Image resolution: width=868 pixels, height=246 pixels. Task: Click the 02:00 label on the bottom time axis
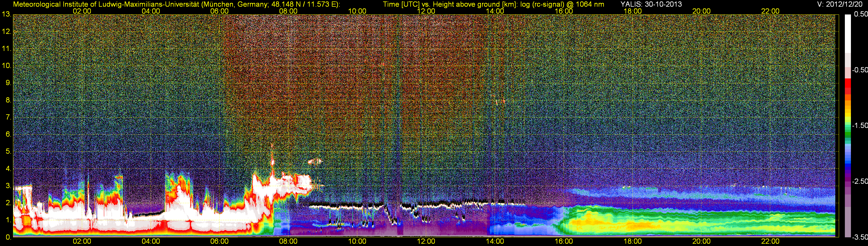pyautogui.click(x=82, y=241)
